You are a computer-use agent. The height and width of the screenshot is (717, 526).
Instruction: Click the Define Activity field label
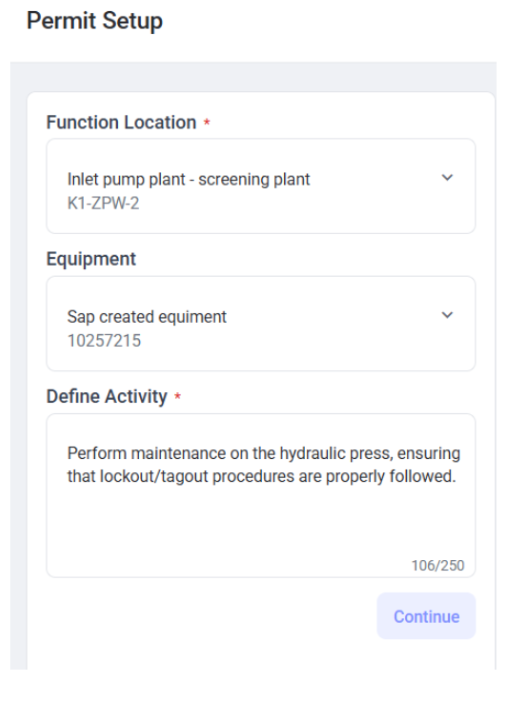107,396
